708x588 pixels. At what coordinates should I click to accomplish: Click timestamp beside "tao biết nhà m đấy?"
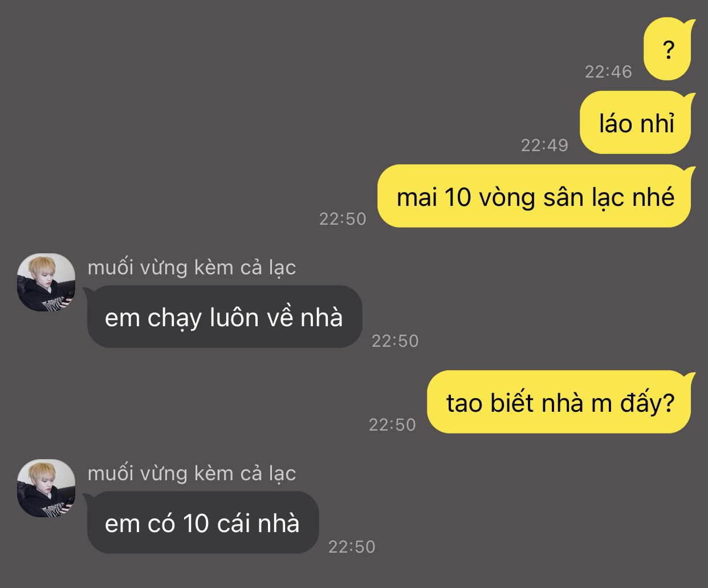point(392,424)
